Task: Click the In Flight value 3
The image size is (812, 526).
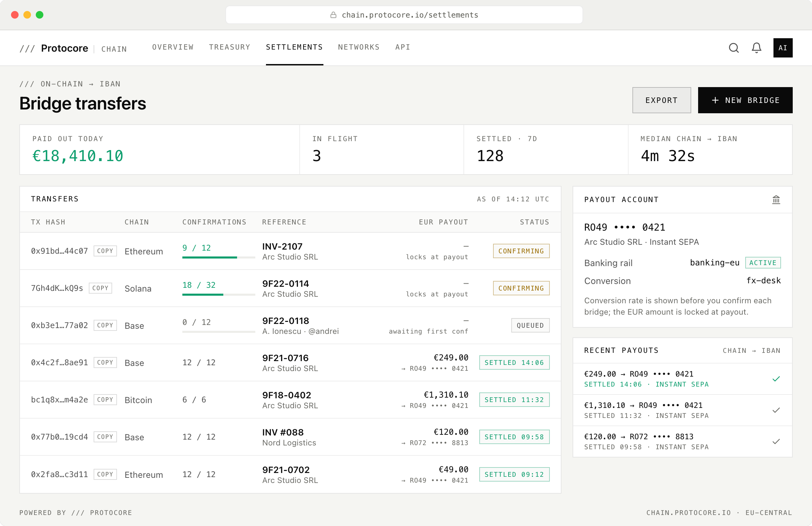Action: [317, 156]
